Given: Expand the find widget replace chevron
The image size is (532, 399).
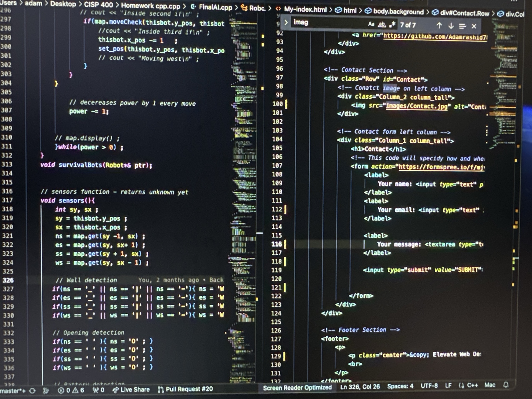Looking at the screenshot, I should 286,22.
